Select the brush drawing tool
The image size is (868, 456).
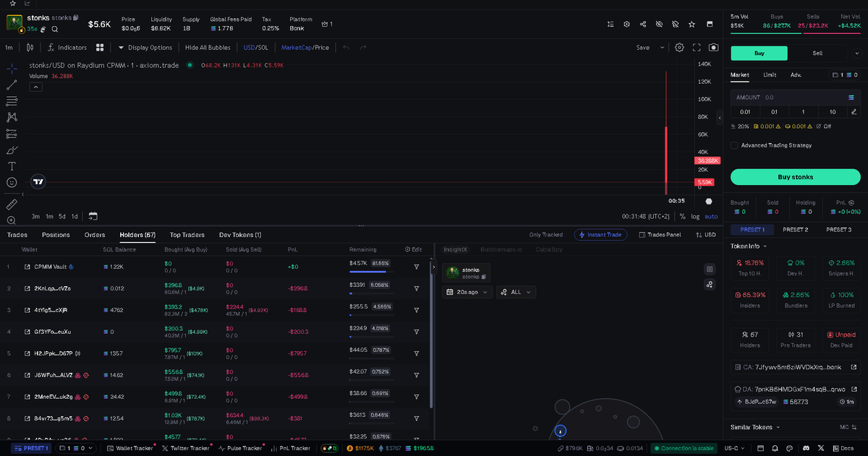pos(12,150)
